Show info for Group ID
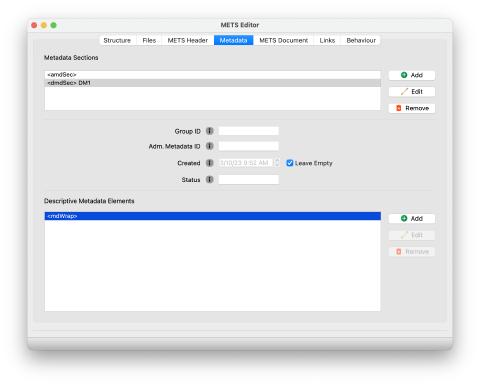 pos(209,131)
